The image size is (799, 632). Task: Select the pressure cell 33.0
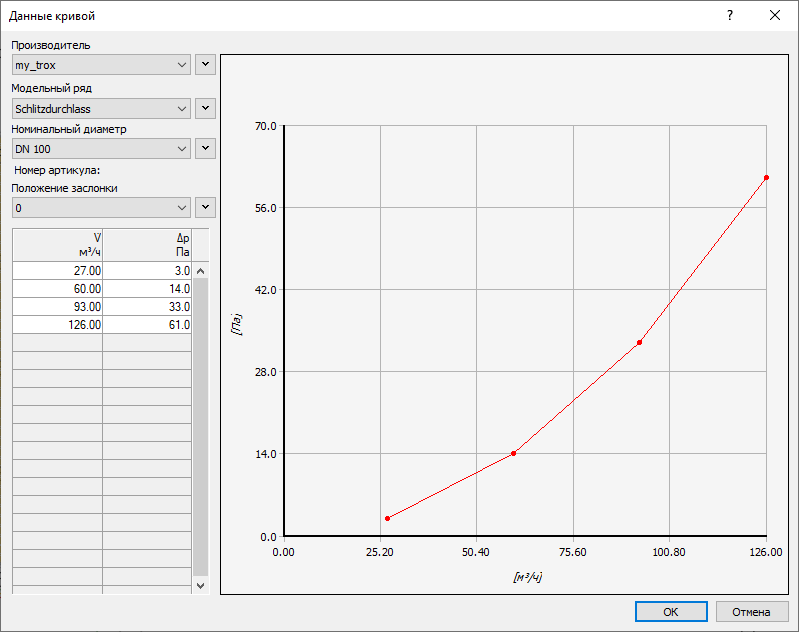pos(147,307)
